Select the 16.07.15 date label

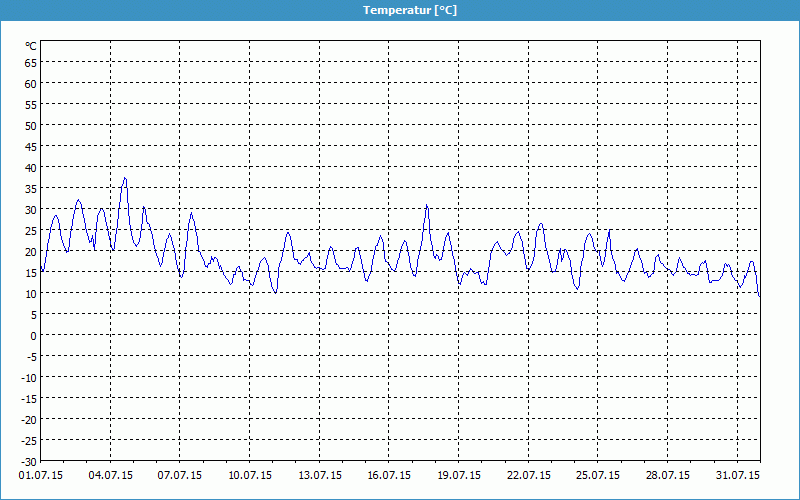[x=389, y=475]
